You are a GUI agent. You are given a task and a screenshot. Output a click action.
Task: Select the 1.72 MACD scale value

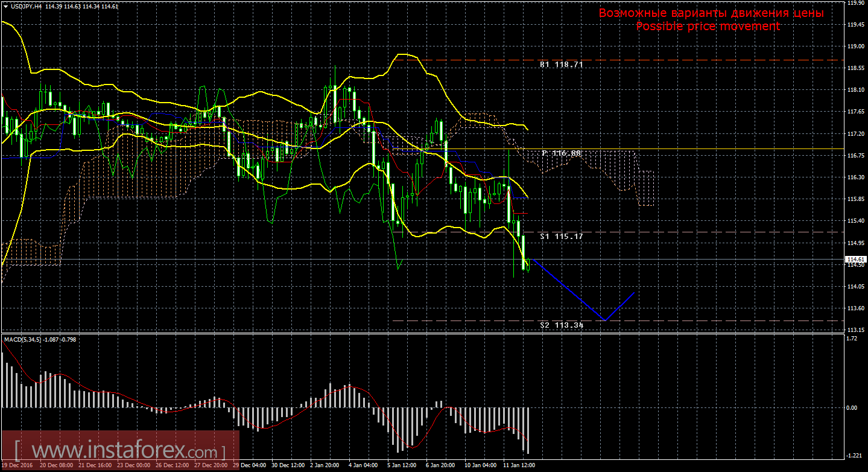pos(852,339)
